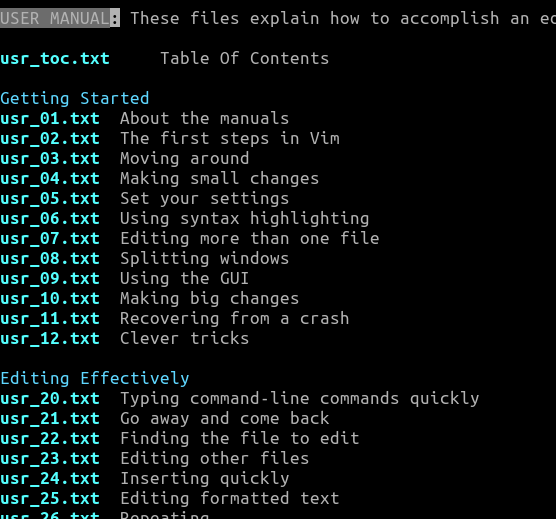Screen dimensions: 556x519
Task: Select usr_09.txt Using the GUI
Action: point(50,279)
